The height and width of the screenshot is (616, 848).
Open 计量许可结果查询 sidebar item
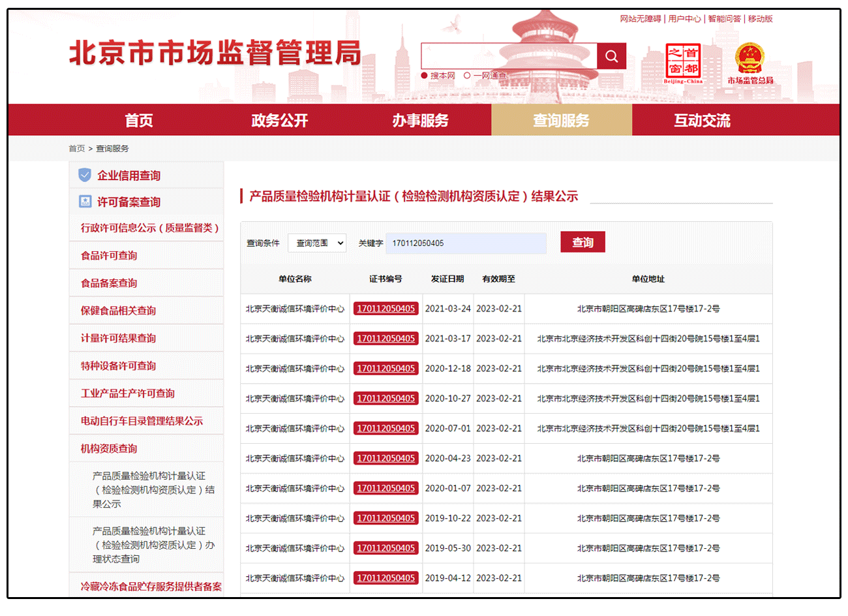pos(118,338)
